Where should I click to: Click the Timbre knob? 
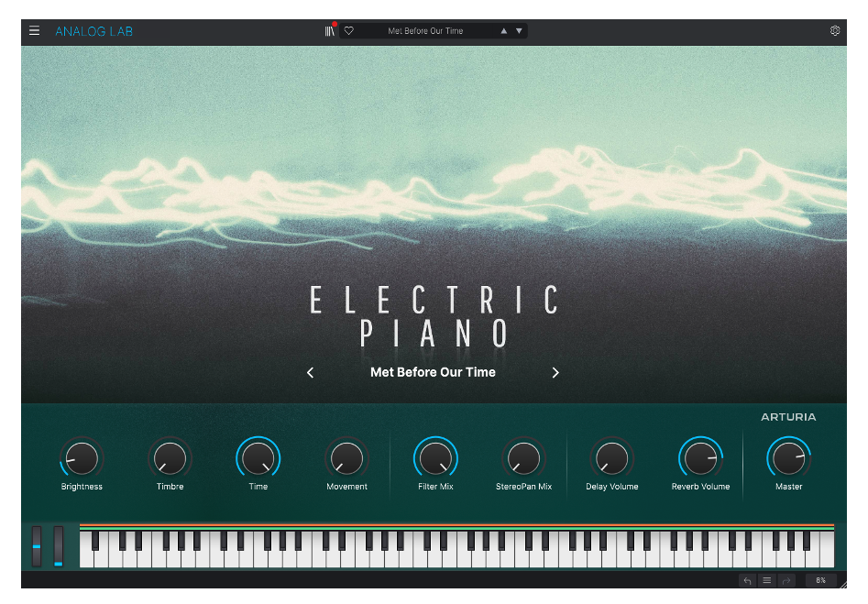point(170,456)
